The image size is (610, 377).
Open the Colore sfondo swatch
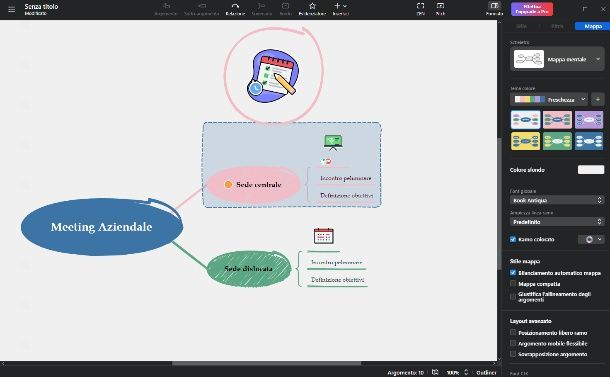(x=591, y=170)
